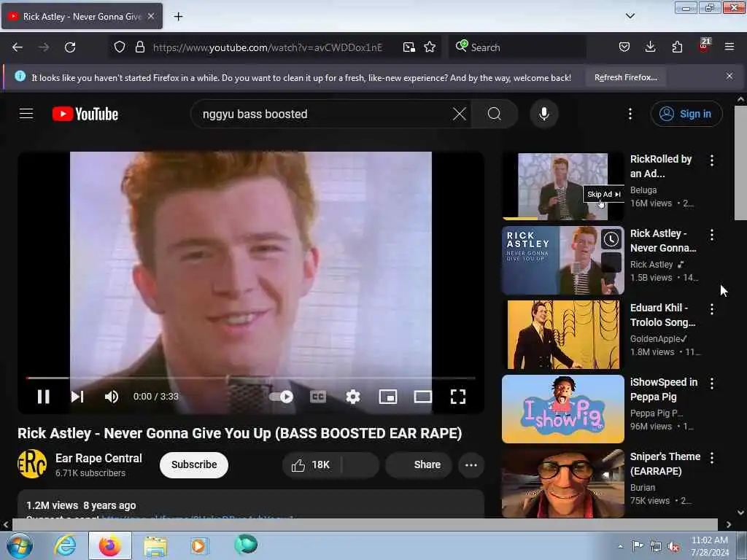747x560 pixels.
Task: Dismiss the Firefox refresh notification bar
Action: (x=729, y=76)
